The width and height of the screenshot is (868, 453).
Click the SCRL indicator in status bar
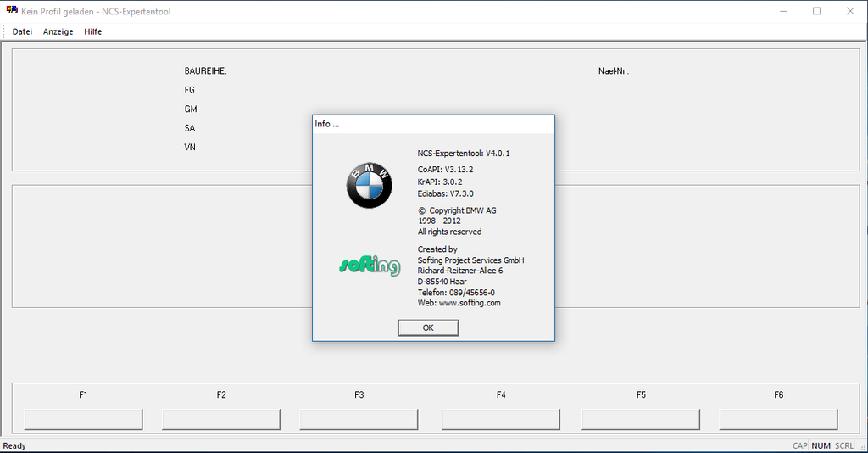(x=844, y=446)
